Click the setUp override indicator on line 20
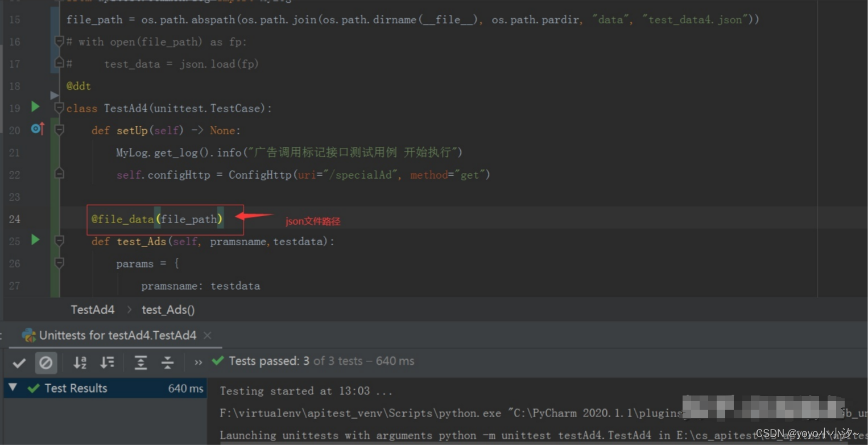 [37, 129]
